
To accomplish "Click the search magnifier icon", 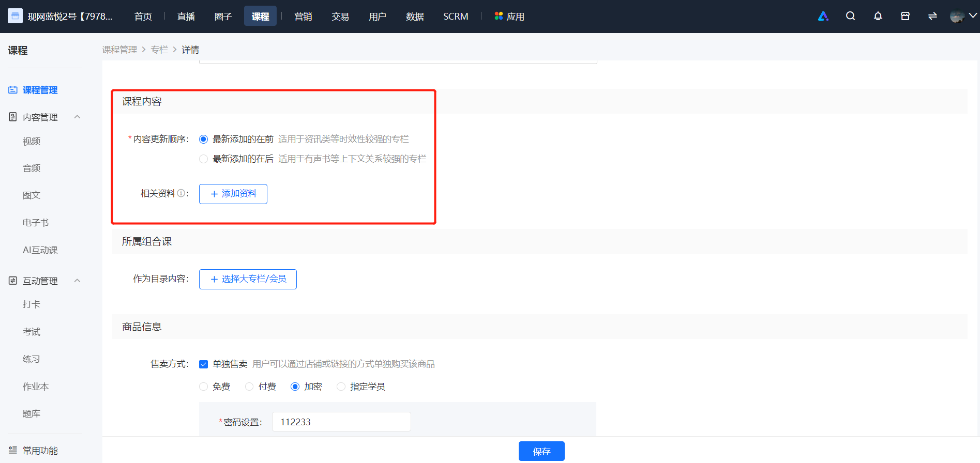I will (x=850, y=16).
